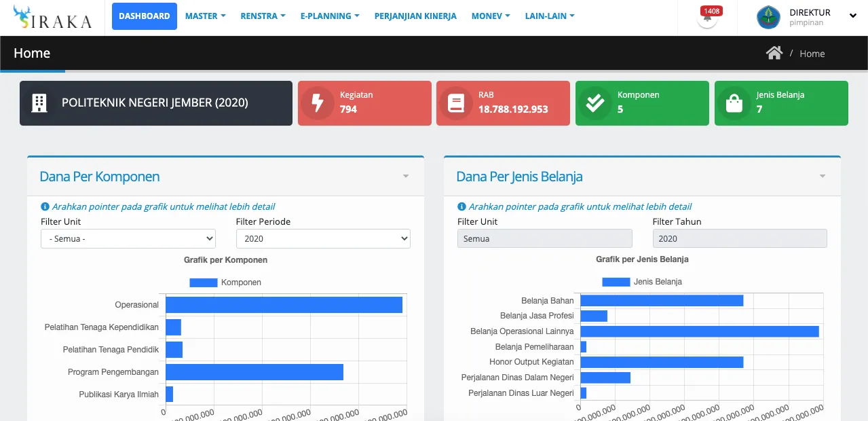
Task: Open the Filter Periode dropdown showing 2020
Action: pos(323,239)
